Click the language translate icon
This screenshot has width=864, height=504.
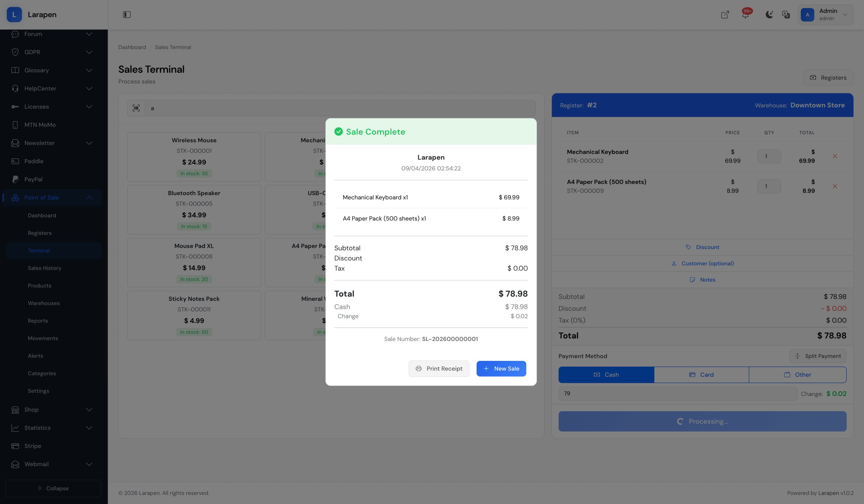point(786,15)
